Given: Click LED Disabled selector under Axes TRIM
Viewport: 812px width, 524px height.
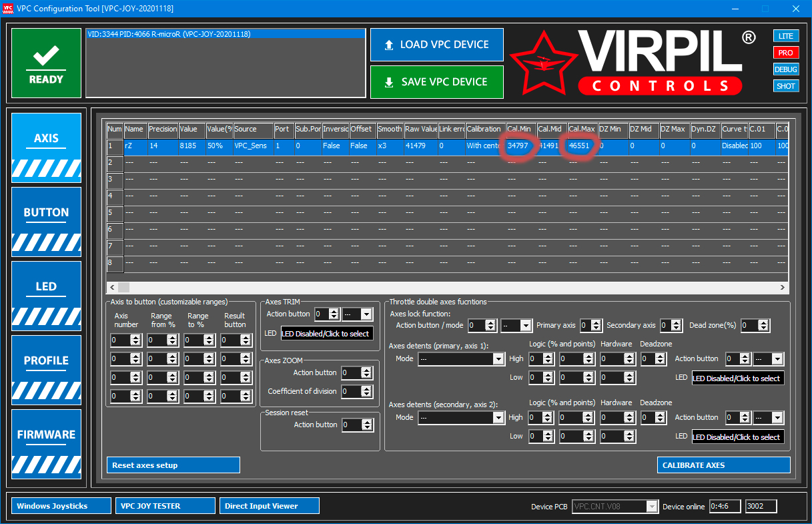Looking at the screenshot, I should [x=327, y=334].
